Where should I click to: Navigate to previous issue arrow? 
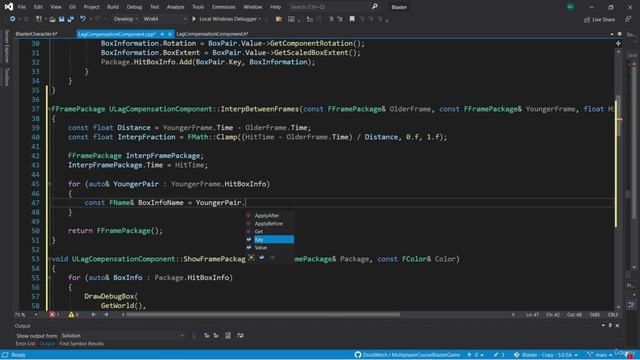[x=94, y=315]
